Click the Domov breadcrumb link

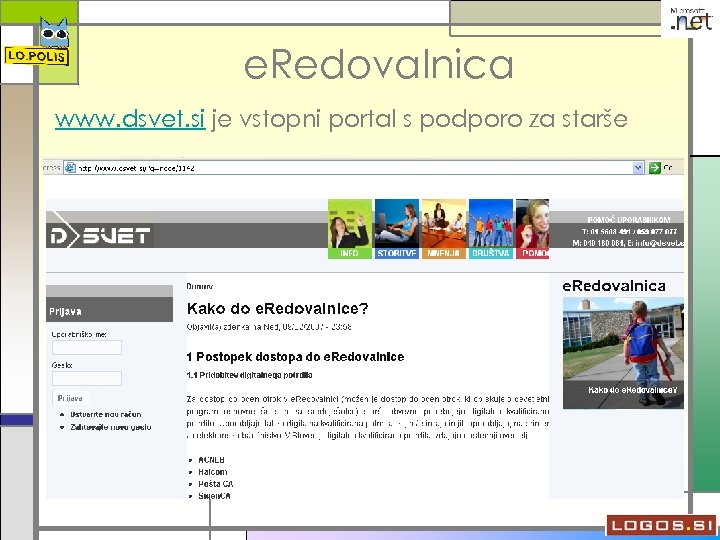[200, 287]
